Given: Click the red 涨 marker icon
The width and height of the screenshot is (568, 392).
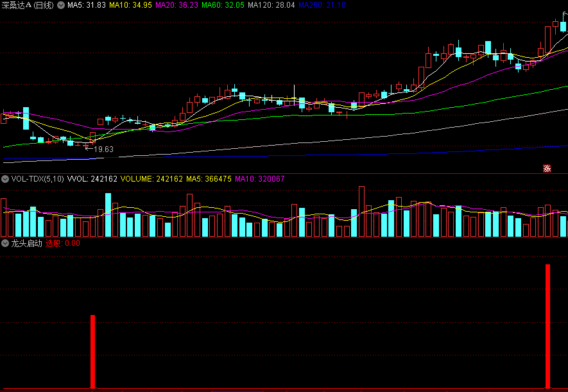Looking at the screenshot, I should point(547,168).
